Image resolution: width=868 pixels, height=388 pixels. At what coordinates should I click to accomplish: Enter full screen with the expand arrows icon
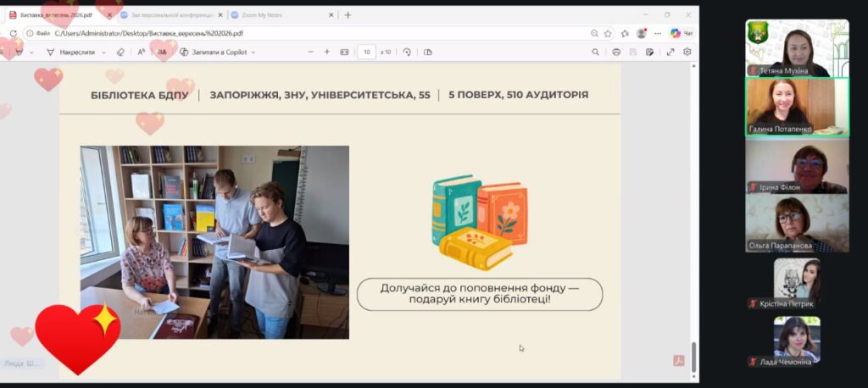(x=670, y=52)
